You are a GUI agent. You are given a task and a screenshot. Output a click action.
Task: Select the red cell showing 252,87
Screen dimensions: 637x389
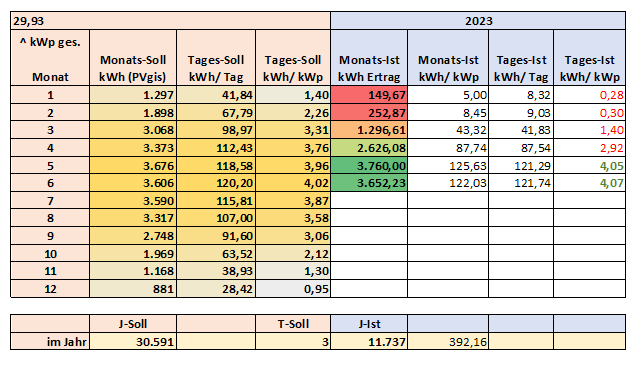pos(369,112)
